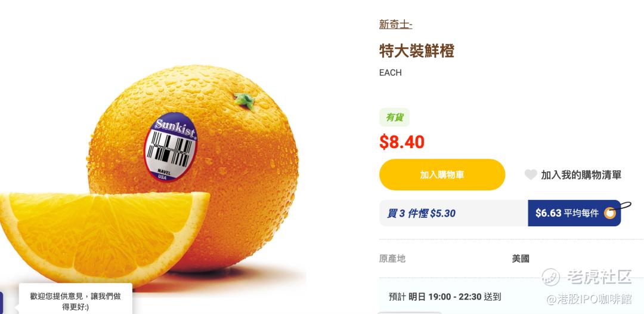Select 加入我的購物清單 wishlist link
The height and width of the screenshot is (314, 644).
(x=581, y=175)
